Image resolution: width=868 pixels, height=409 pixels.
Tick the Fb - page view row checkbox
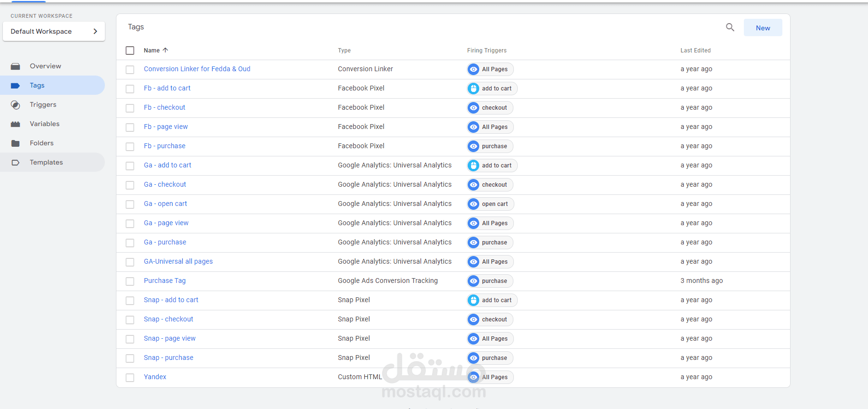click(x=130, y=128)
